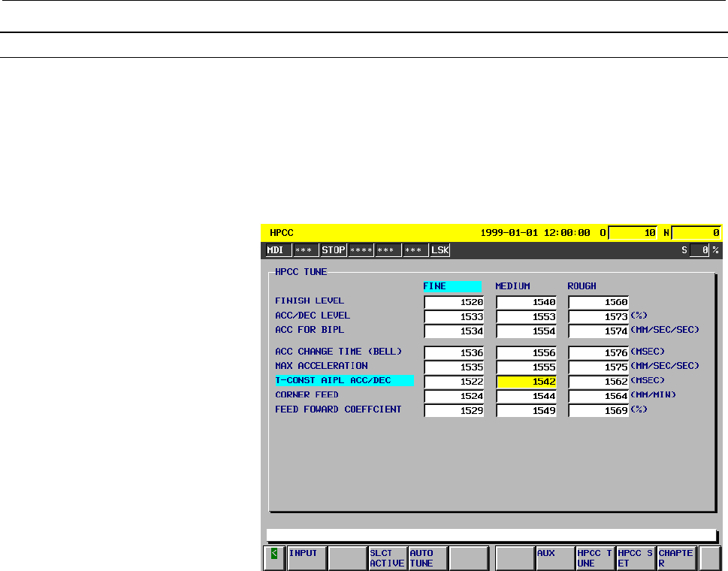Click the LSK status indicator
This screenshot has height=571, width=728.
click(440, 250)
